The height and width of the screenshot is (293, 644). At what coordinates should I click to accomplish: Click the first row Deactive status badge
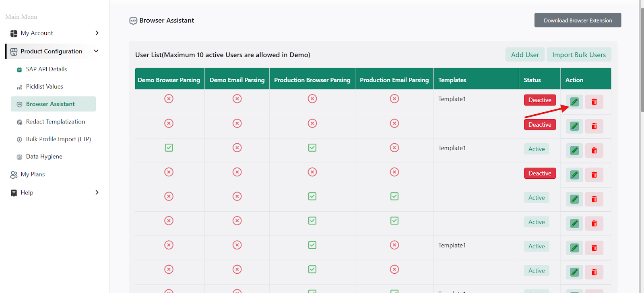pos(540,100)
